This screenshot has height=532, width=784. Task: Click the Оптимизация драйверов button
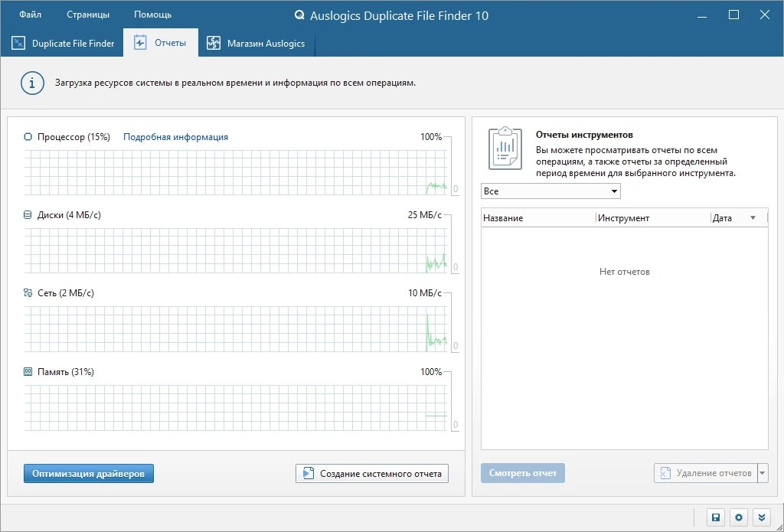[x=89, y=474]
